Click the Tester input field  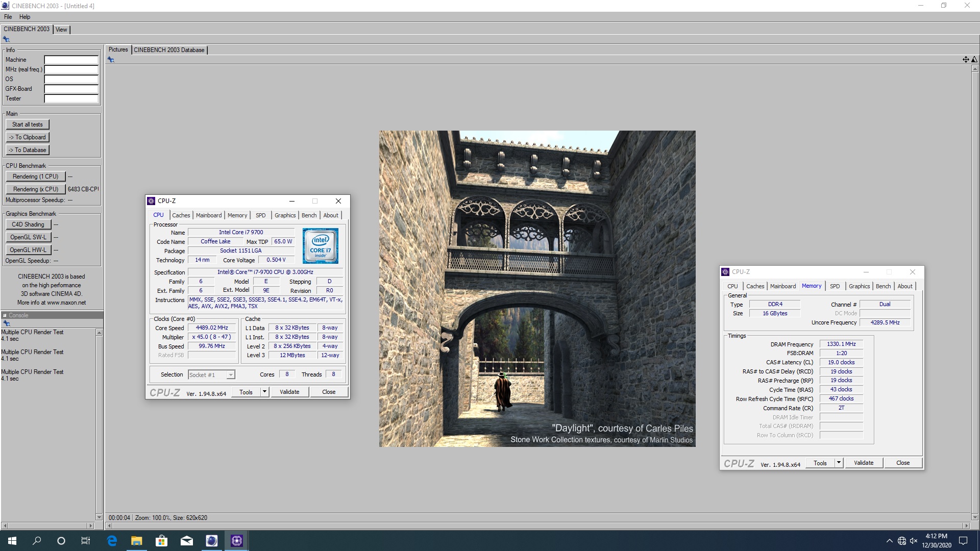pos(71,98)
